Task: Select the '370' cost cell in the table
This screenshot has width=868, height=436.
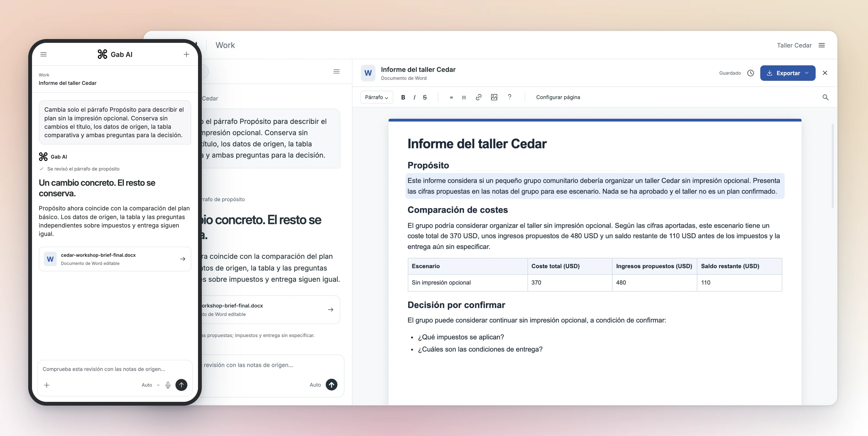Action: (570, 283)
